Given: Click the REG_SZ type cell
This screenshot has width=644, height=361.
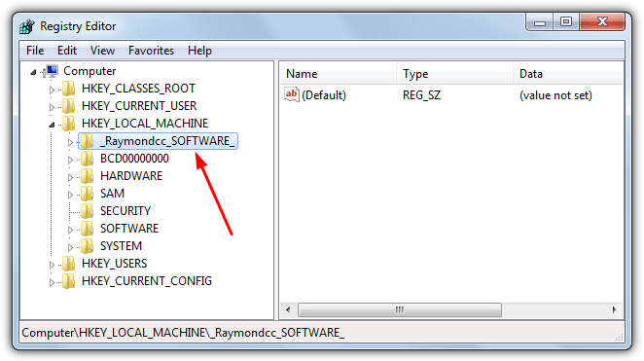Looking at the screenshot, I should point(421,95).
